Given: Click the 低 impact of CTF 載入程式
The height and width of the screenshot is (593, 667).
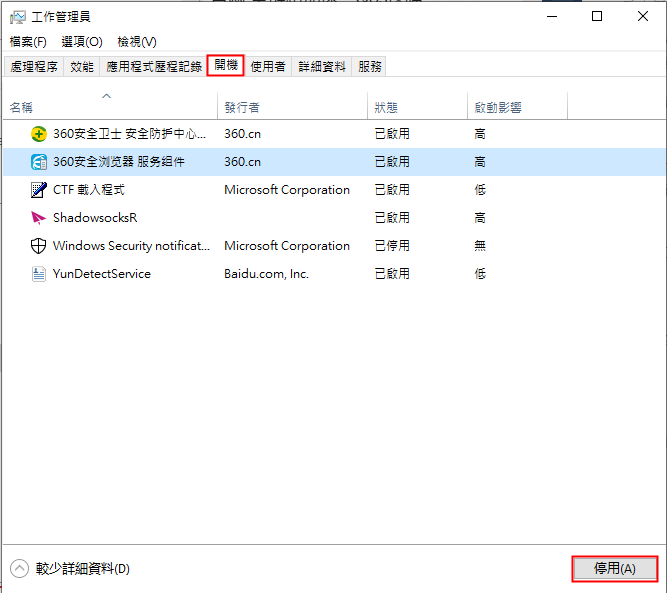Looking at the screenshot, I should 480,190.
